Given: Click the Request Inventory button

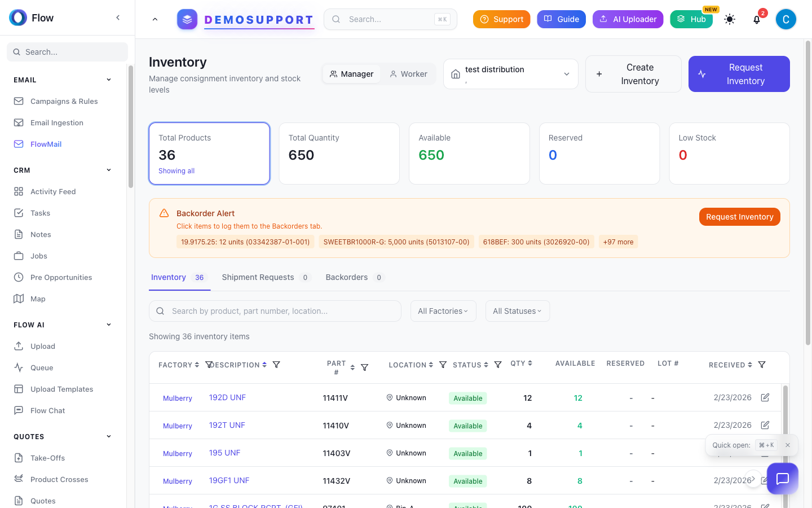Looking at the screenshot, I should click(739, 74).
